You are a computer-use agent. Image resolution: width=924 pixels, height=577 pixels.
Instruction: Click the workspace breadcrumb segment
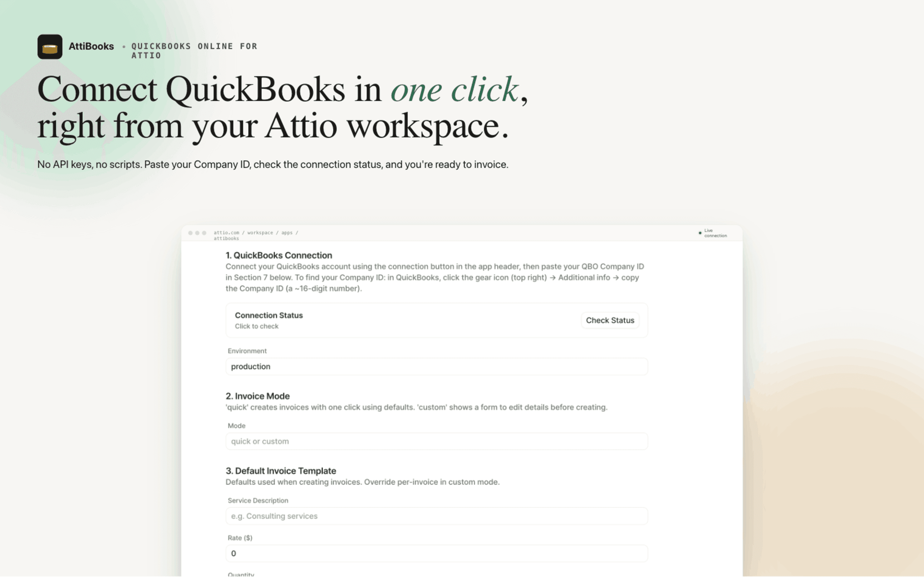(260, 232)
